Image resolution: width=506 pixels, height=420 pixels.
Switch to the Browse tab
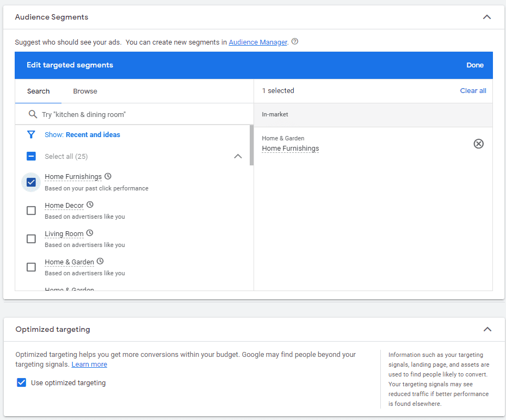tap(85, 91)
